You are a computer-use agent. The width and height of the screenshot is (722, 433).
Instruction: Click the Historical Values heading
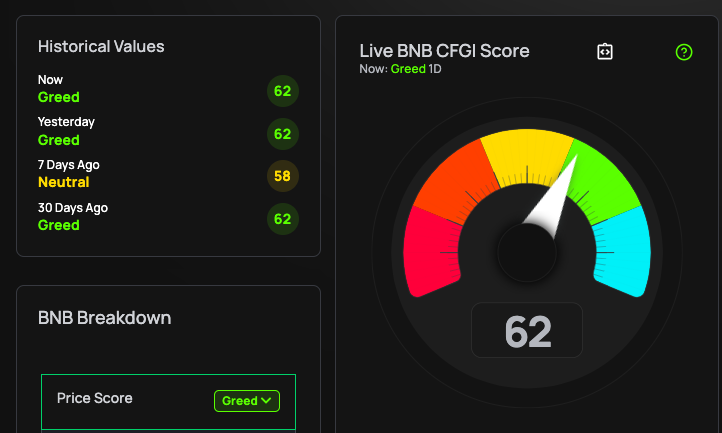click(101, 46)
